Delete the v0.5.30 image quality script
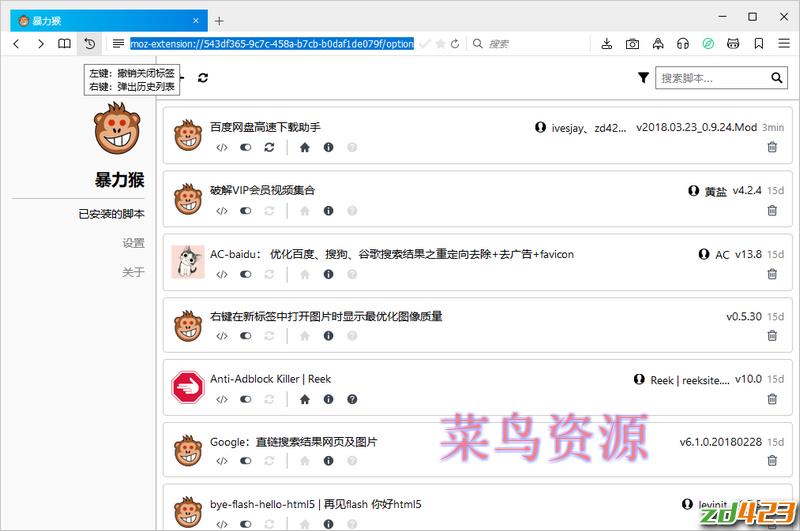Viewport: 800px width, 531px height. [772, 336]
